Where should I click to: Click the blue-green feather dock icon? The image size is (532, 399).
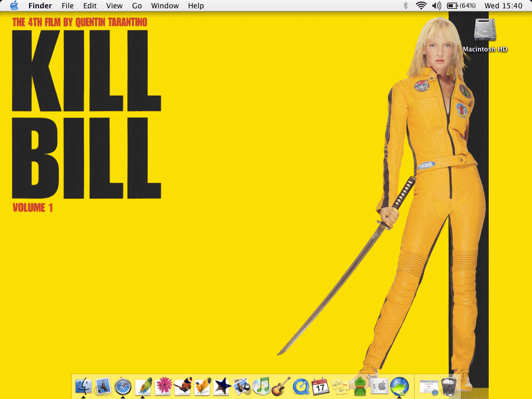(143, 387)
